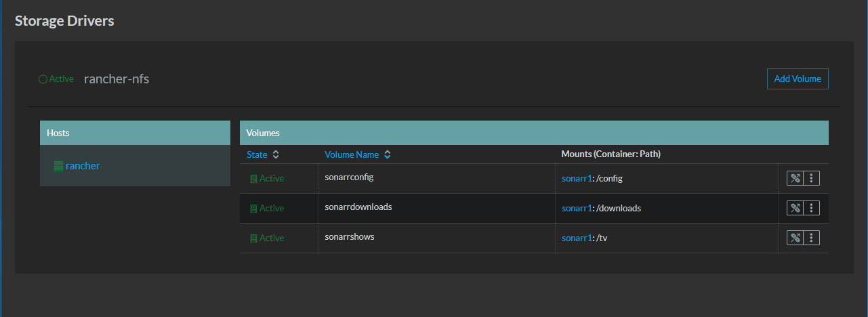Click the rancher-nfs Active status circle icon

pos(43,79)
